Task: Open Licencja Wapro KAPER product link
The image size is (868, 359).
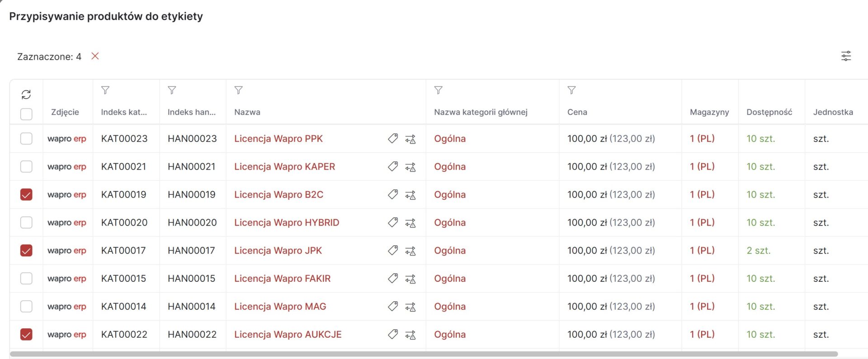Action: click(285, 167)
